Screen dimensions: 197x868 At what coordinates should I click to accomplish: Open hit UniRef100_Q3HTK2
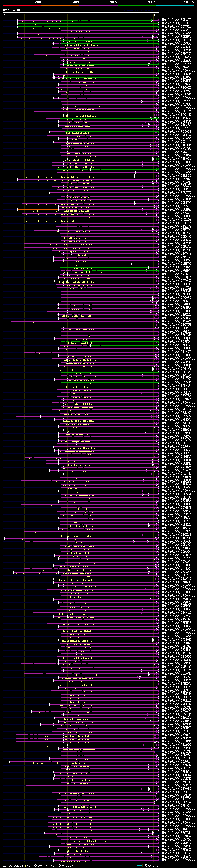(177, 257)
